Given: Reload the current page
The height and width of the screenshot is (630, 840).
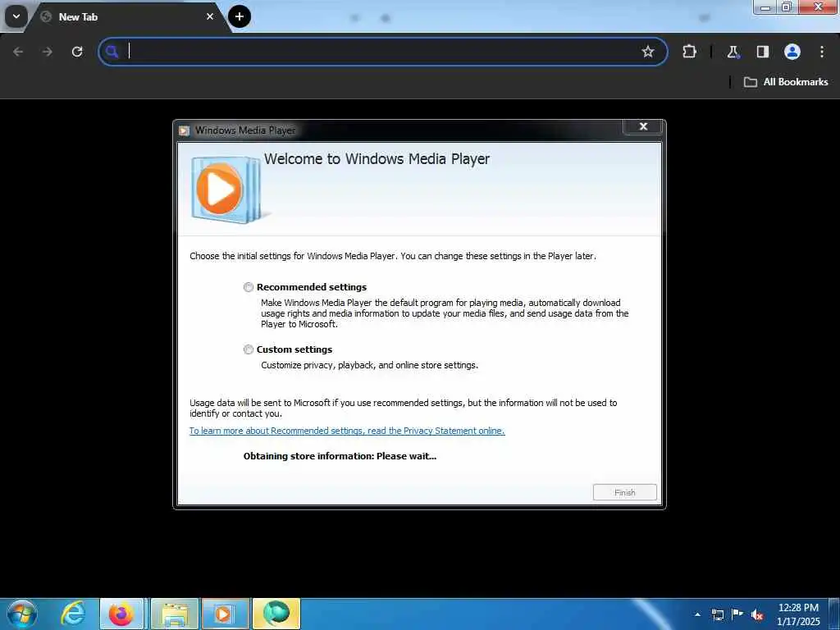Looking at the screenshot, I should pos(77,52).
